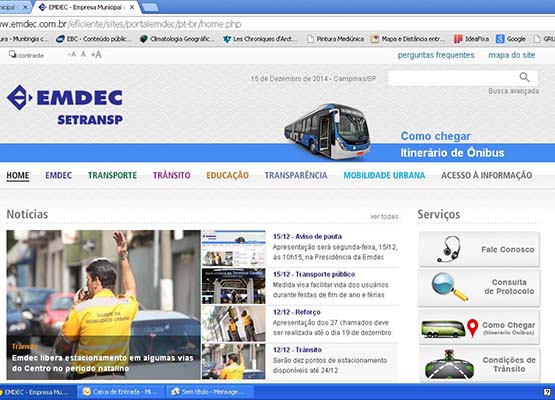The width and height of the screenshot is (555, 400).
Task: Open 12/12 - Reforço news
Action: [x=297, y=312]
